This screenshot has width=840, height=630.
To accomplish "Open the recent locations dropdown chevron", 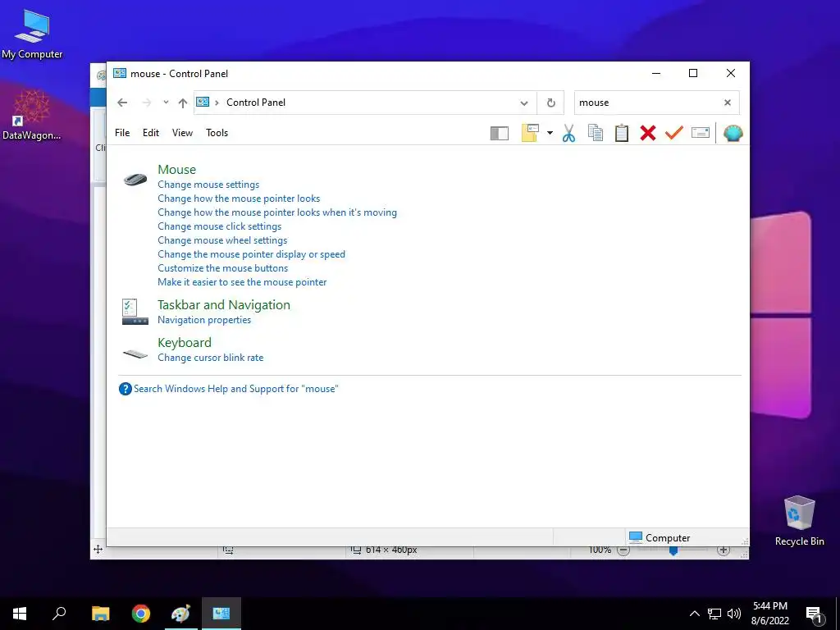I will 166,103.
